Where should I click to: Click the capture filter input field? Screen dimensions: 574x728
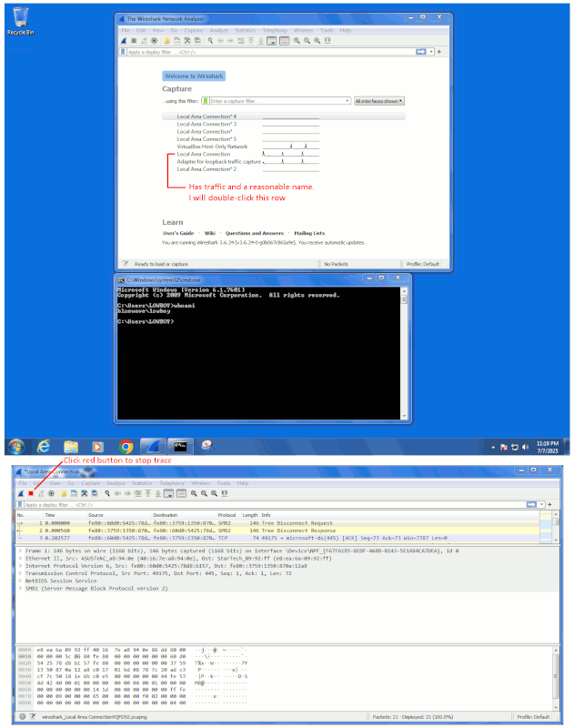point(277,101)
